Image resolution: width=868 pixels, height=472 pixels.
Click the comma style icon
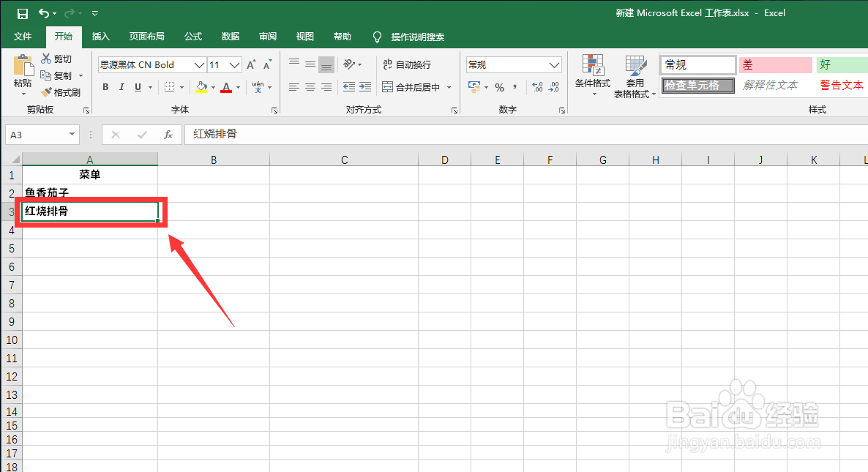coord(515,87)
